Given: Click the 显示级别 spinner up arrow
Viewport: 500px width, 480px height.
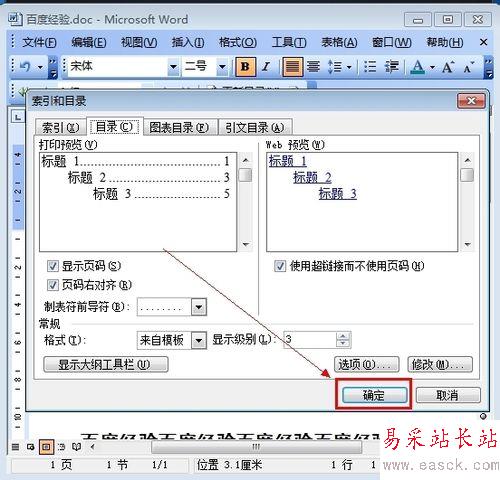Looking at the screenshot, I should [x=343, y=336].
